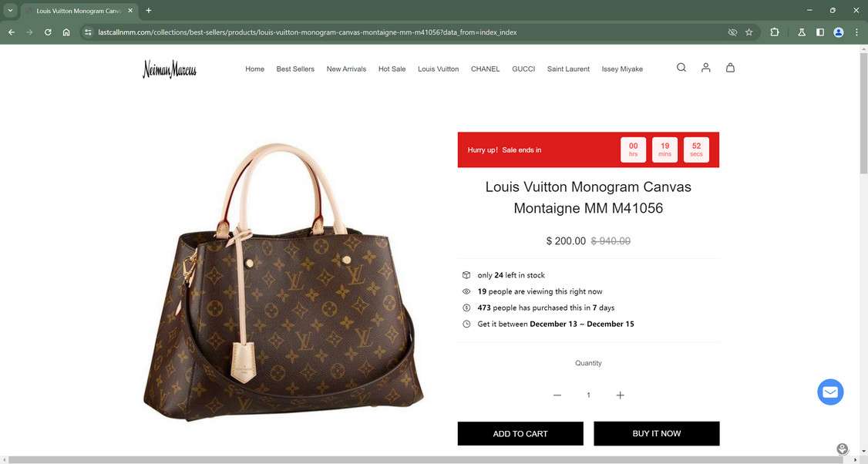The image size is (868, 464).
Task: Go to the browser home page icon
Action: pyautogui.click(x=66, y=32)
